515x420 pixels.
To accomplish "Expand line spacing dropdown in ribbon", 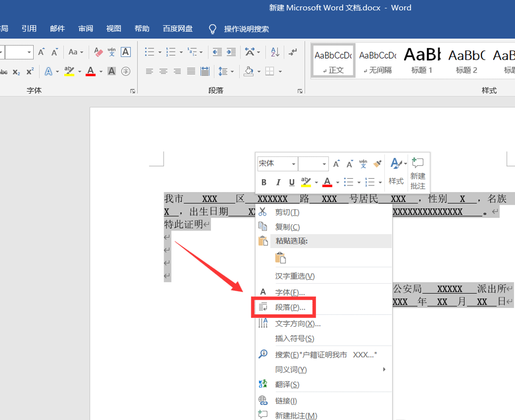I will pos(232,71).
